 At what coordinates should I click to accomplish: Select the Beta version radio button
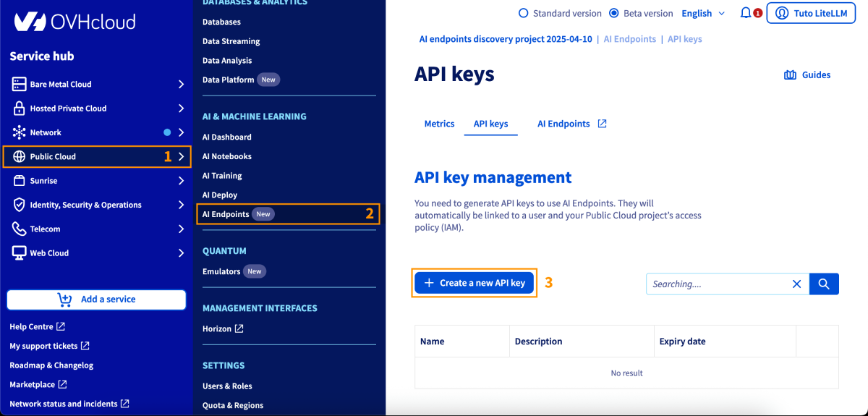pyautogui.click(x=614, y=13)
